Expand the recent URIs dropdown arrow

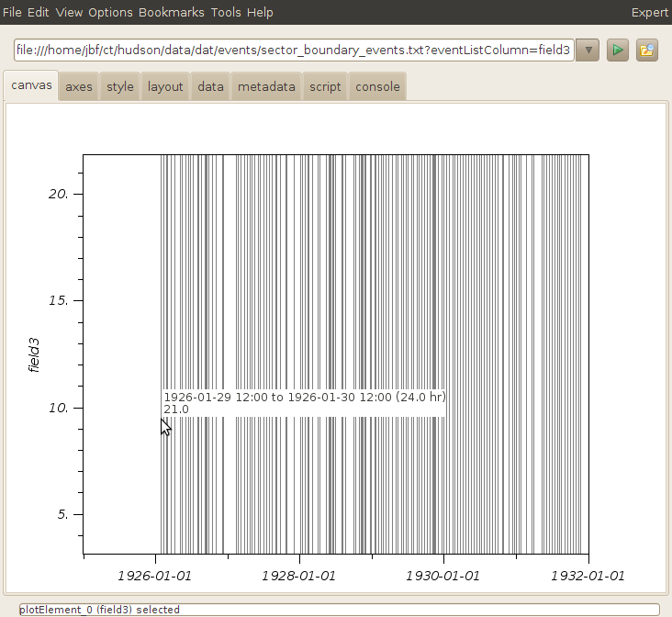pos(588,50)
